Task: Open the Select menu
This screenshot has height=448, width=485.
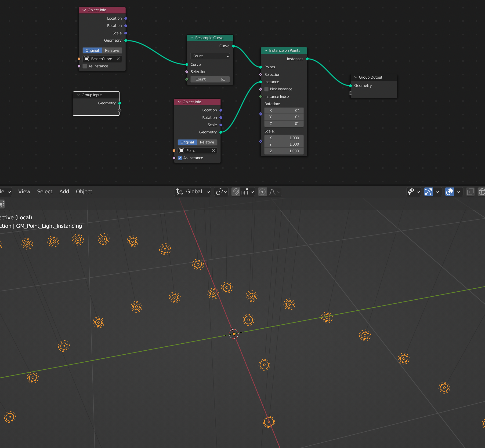Action: click(x=45, y=191)
